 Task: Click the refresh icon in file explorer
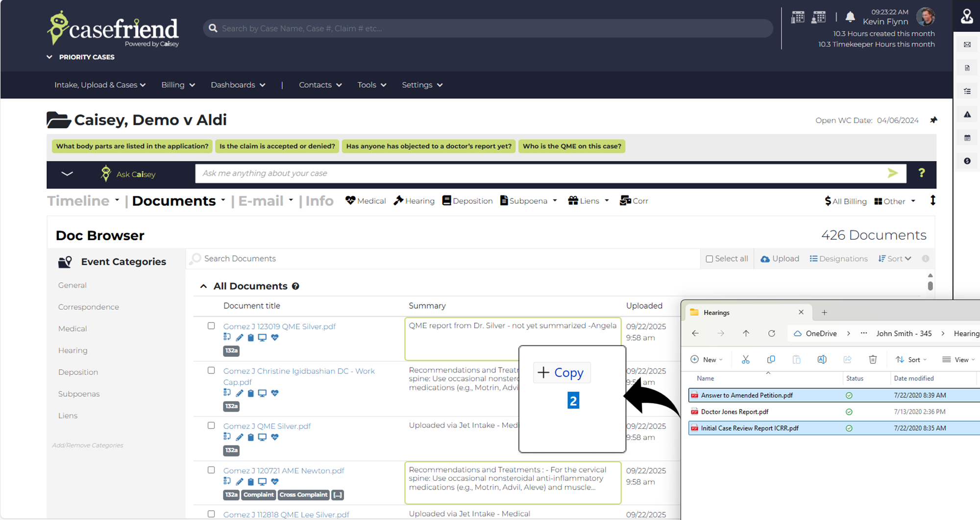[771, 333]
